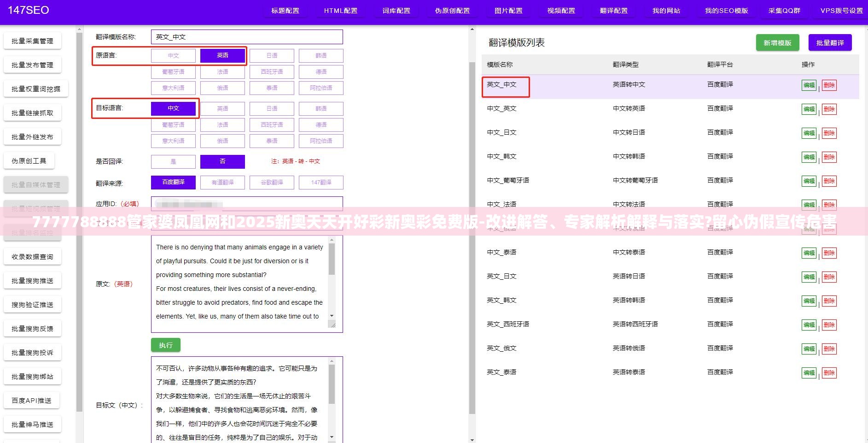
Task: Select 英语 as the source language (原语言)
Action: (x=222, y=56)
